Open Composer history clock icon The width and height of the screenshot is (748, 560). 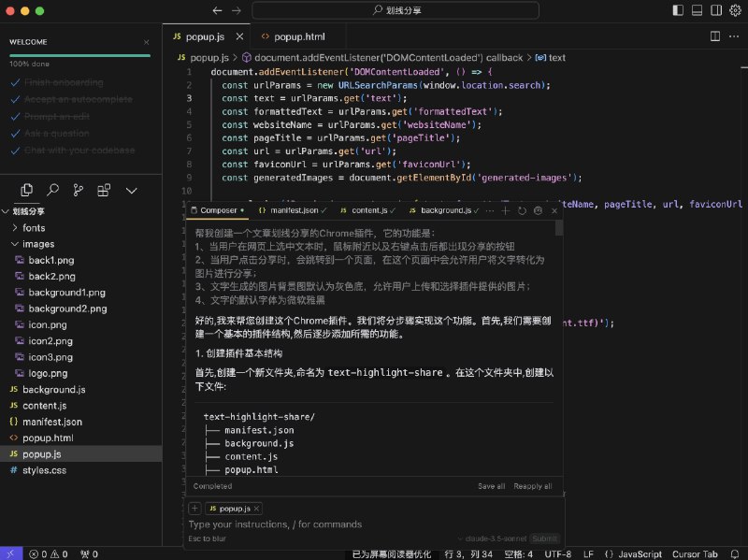tap(522, 211)
